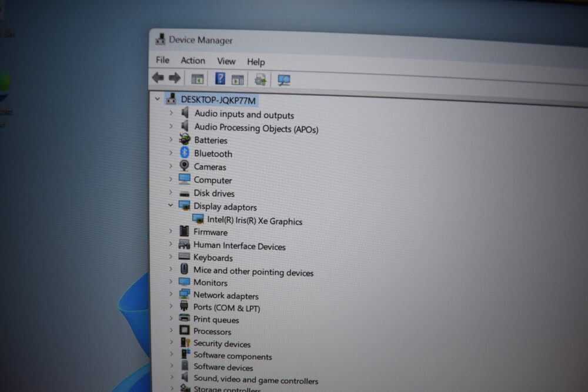This screenshot has height=392, width=588.
Task: Expand the Disk drives chevron
Action: [x=171, y=192]
